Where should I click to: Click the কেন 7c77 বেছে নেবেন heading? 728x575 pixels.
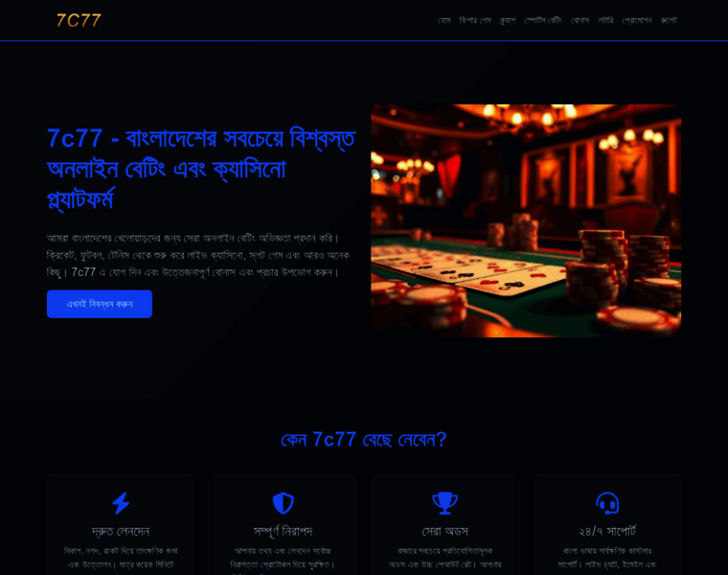pyautogui.click(x=364, y=439)
